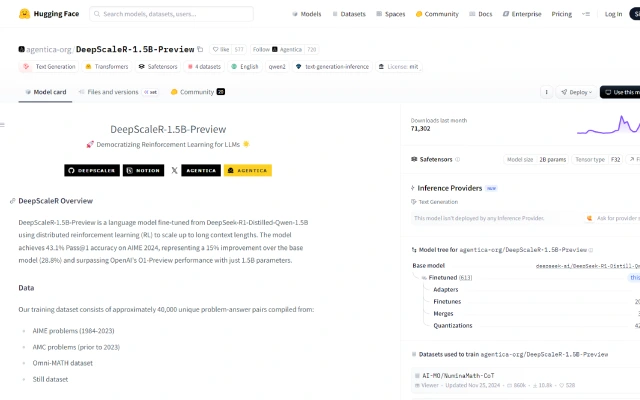Open the AI-MO/NuminaMath-CoT dataset
The height and width of the screenshot is (400, 640).
[458, 376]
